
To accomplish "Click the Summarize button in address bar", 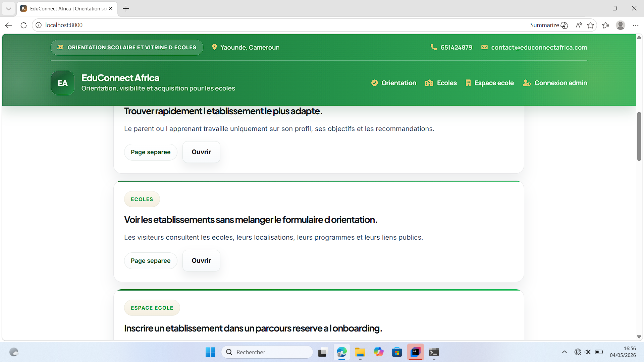I will (549, 25).
